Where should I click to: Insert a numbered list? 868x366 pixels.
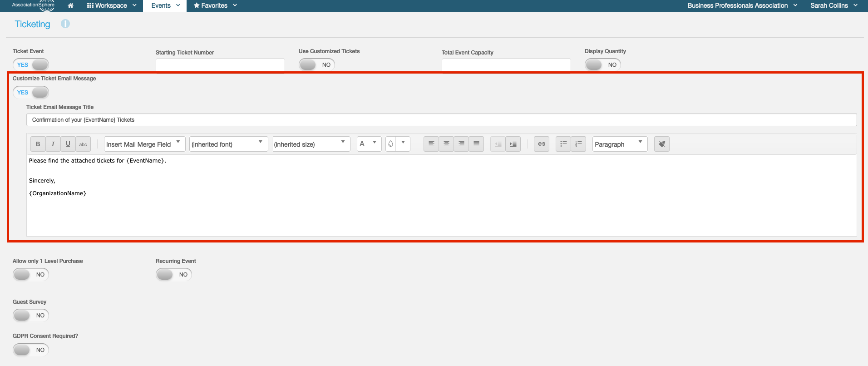pos(578,144)
